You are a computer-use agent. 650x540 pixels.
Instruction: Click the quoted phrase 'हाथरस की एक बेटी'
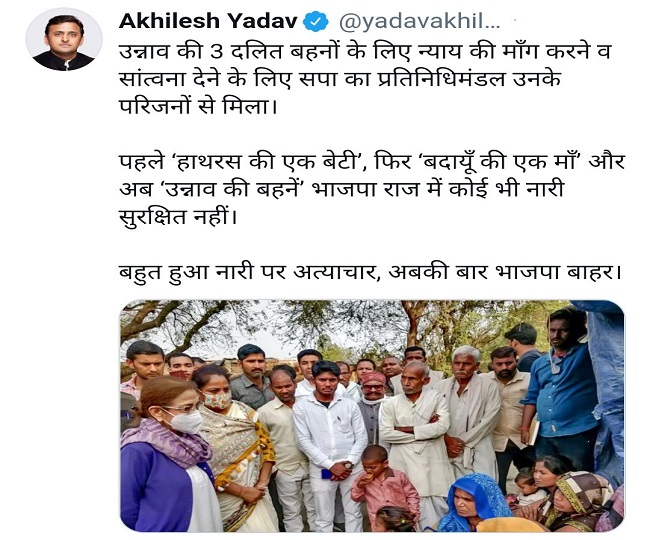tap(267, 162)
